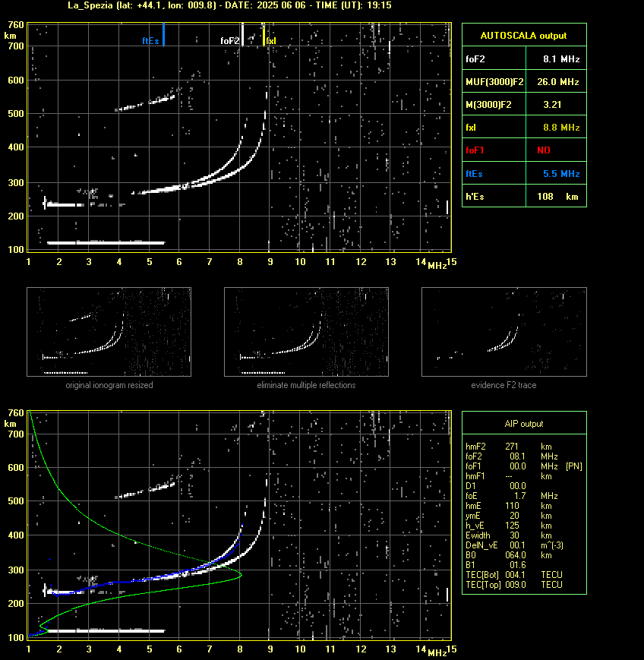Viewport: 644px width, 660px height.
Task: Select the TEC[Top] 009.0 TECU value
Action: click(x=534, y=585)
